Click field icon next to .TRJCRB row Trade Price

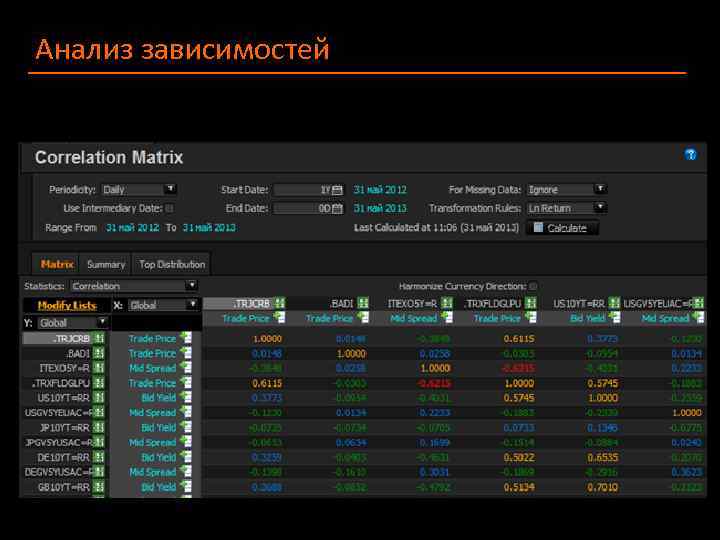[x=186, y=338]
